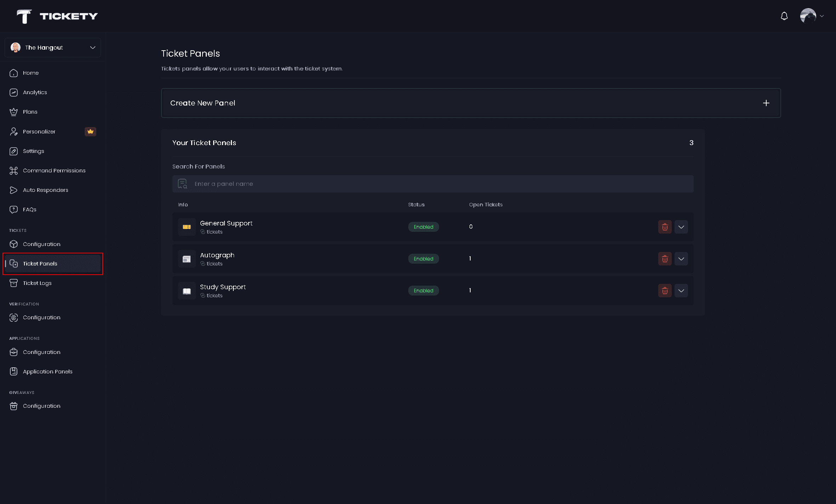Open Application Panels
The height and width of the screenshot is (504, 836).
[47, 371]
